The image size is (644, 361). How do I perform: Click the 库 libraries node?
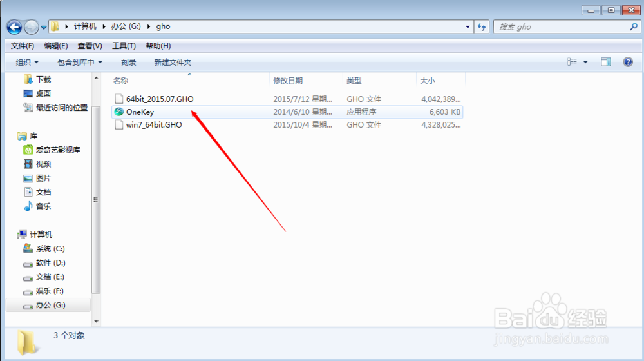coord(33,135)
